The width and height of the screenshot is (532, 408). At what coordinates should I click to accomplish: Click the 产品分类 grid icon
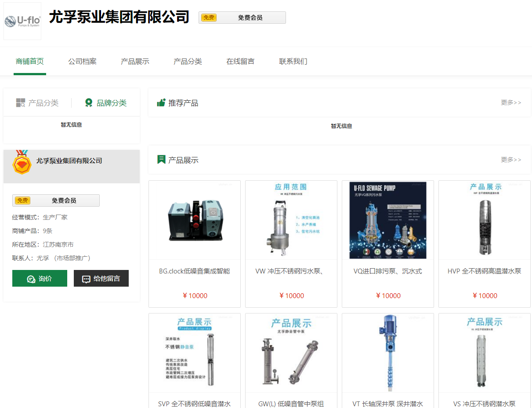click(21, 103)
